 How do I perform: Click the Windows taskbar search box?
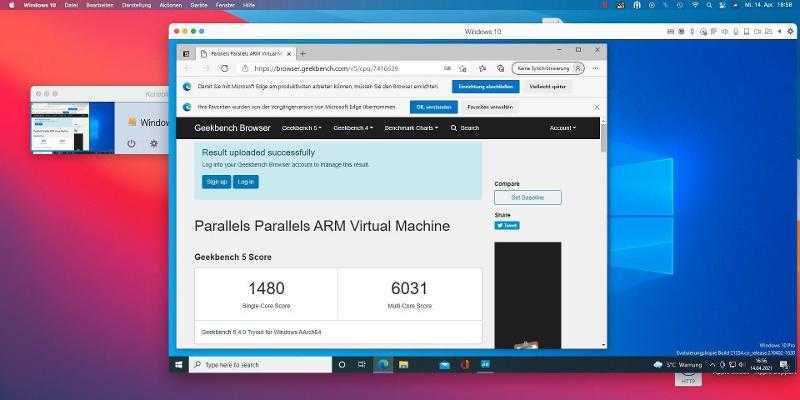(260, 365)
